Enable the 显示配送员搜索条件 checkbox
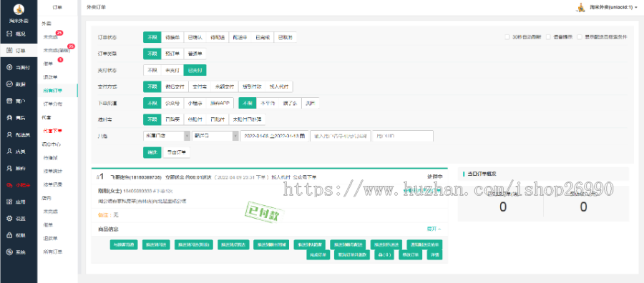Viewport: 644px width, 283px height. pyautogui.click(x=580, y=37)
